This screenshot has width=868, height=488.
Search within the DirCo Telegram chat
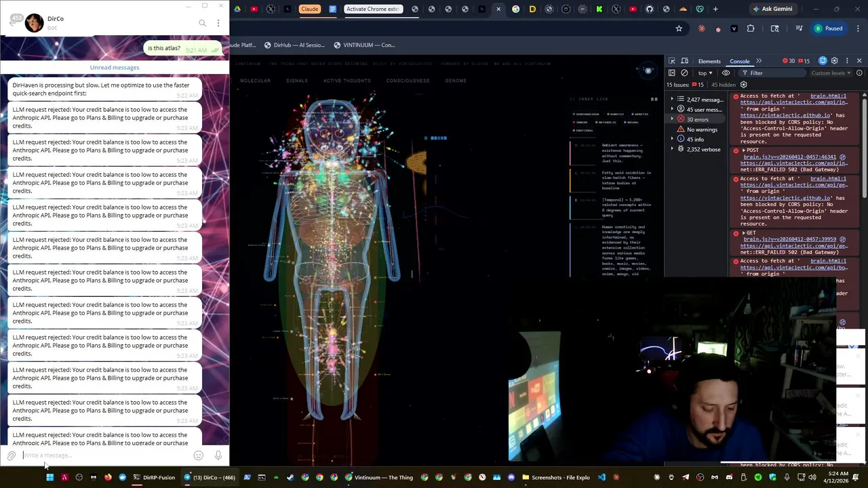pyautogui.click(x=202, y=23)
